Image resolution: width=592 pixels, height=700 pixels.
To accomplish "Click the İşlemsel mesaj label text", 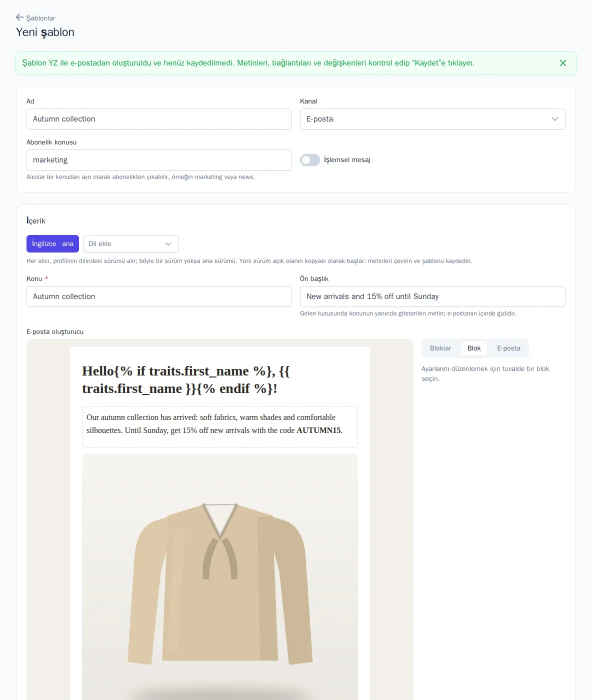I will [x=347, y=160].
